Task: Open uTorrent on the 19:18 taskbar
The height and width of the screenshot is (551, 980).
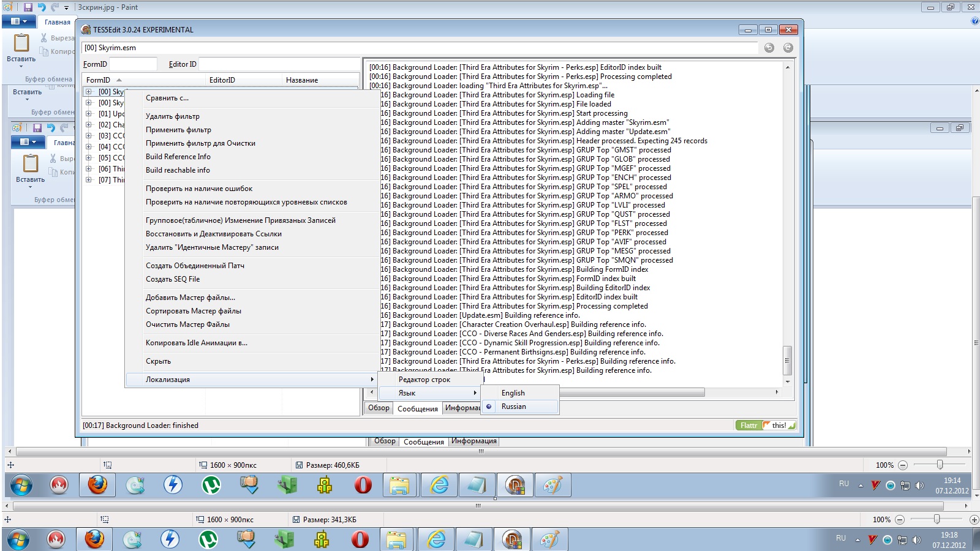Action: click(x=209, y=539)
